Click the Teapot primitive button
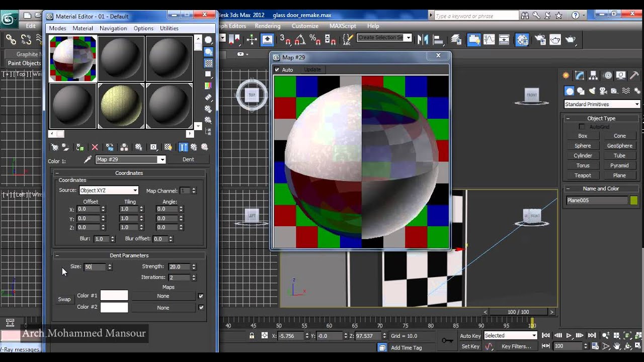644x362 pixels. [583, 175]
